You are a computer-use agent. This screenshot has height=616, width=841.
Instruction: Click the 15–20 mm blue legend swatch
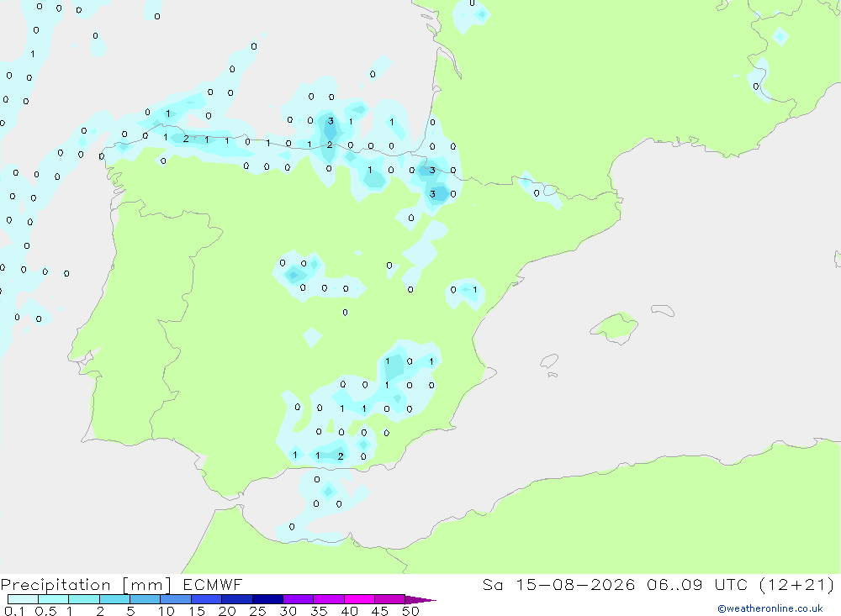(x=207, y=599)
